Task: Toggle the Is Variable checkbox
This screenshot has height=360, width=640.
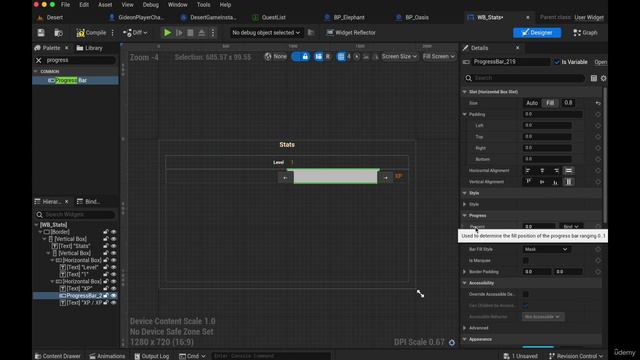Action: (x=557, y=62)
